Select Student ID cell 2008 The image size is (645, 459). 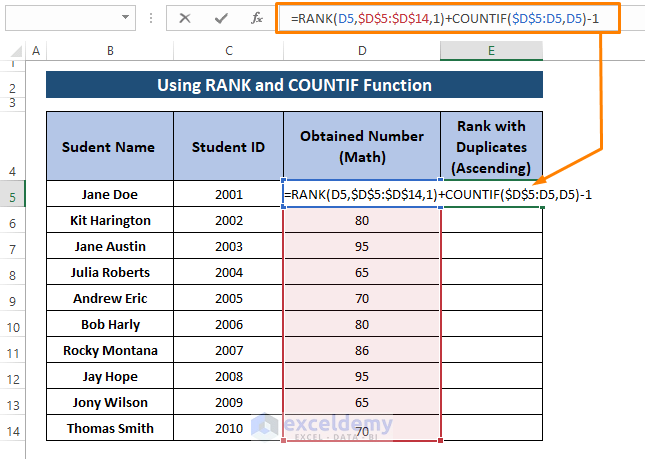coord(228,376)
